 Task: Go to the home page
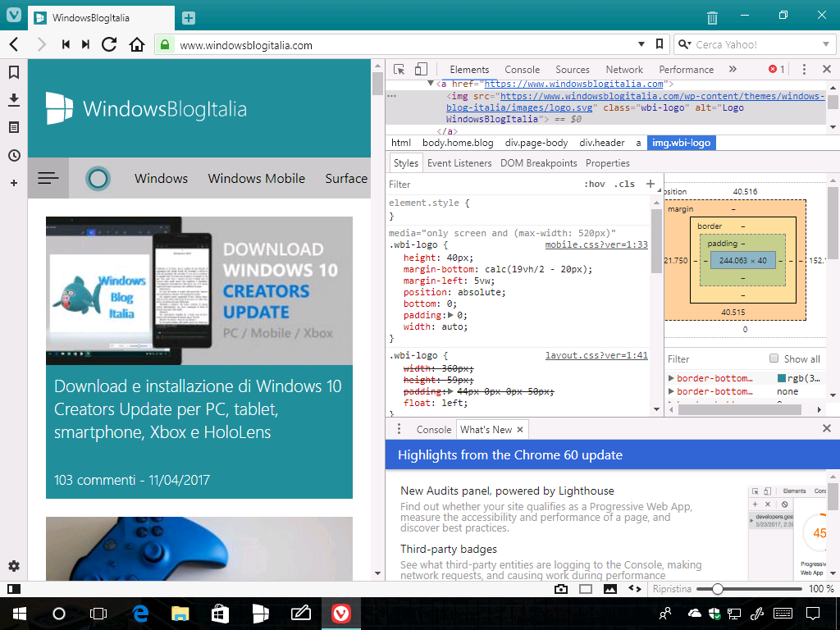137,44
